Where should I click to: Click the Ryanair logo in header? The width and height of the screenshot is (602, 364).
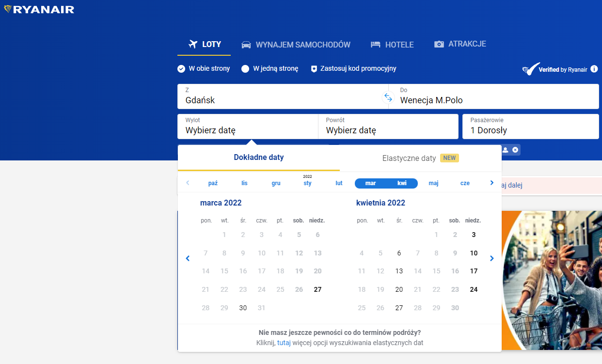coord(39,9)
